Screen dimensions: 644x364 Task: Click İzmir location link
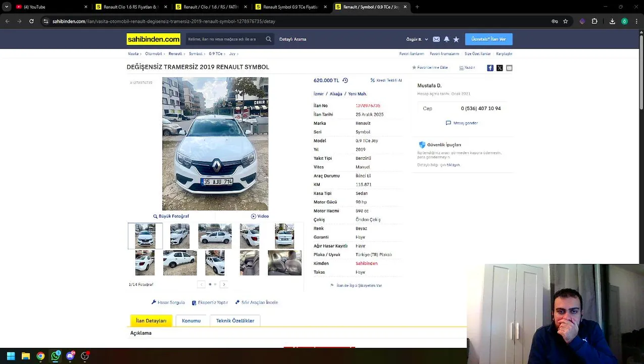[x=318, y=94]
